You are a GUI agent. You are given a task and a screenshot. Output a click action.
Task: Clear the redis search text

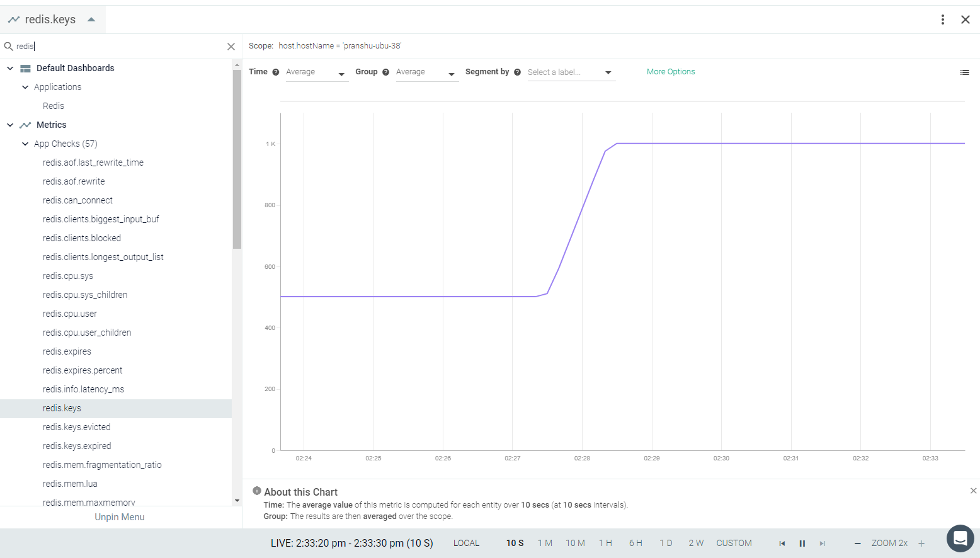pos(231,47)
